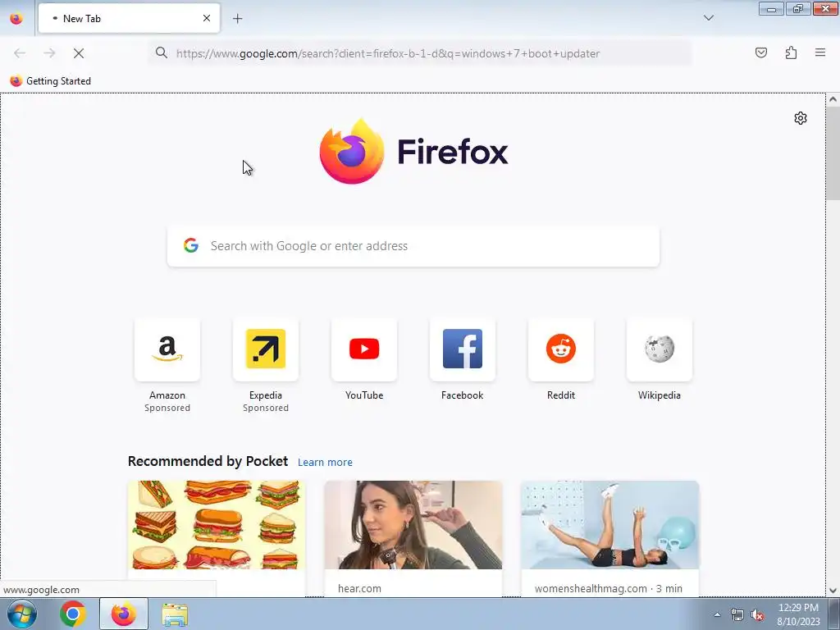
Task: Open the Firefox hamburger application menu
Action: pyautogui.click(x=820, y=52)
